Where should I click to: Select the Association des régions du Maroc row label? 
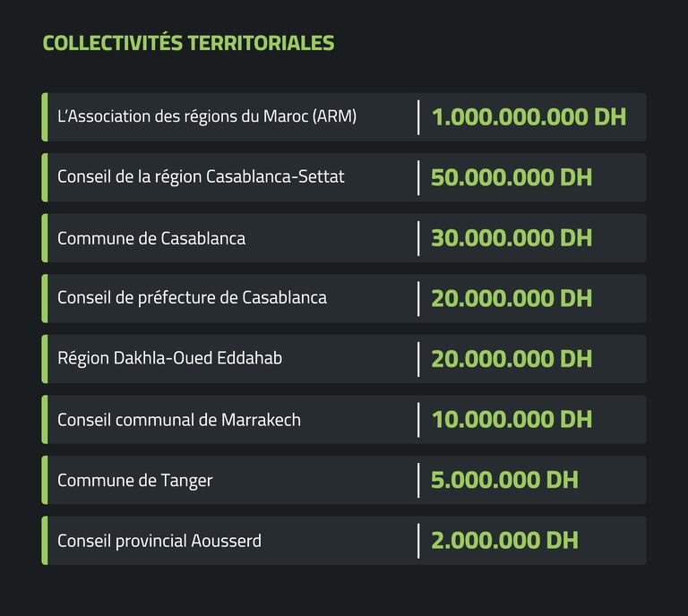pyautogui.click(x=207, y=116)
